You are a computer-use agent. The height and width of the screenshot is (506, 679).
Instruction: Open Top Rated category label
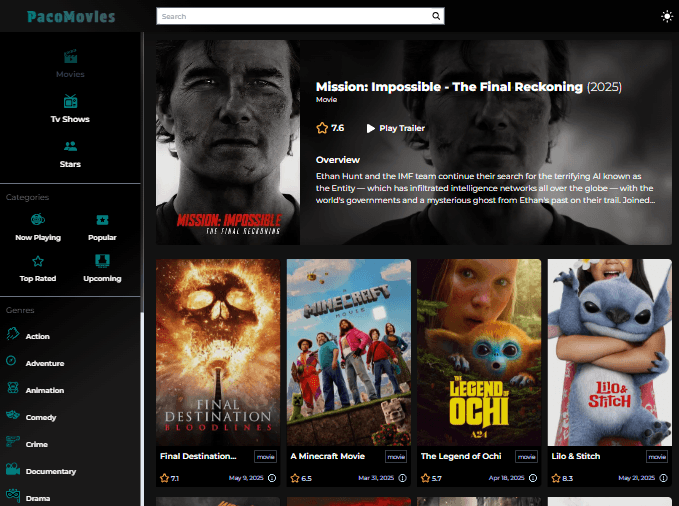click(38, 279)
